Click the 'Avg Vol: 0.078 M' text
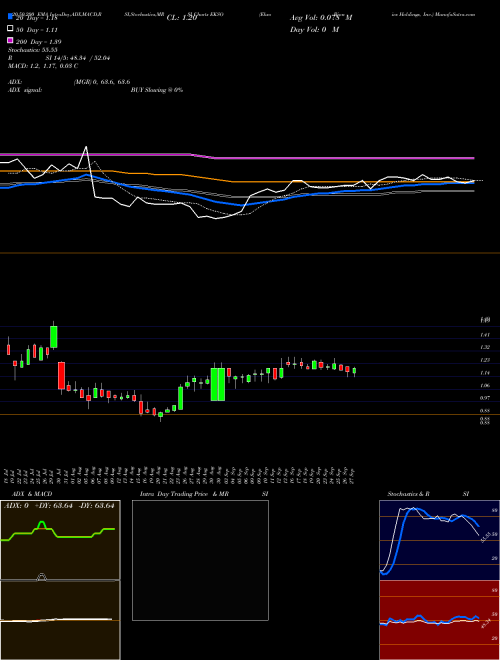 pyautogui.click(x=321, y=18)
